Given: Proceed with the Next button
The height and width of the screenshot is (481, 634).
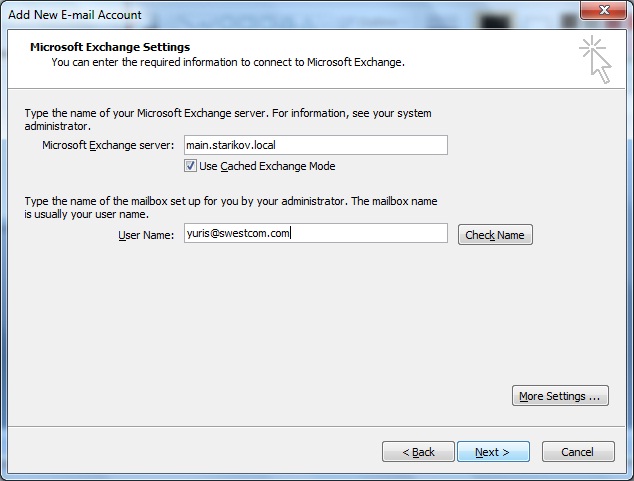Looking at the screenshot, I should click(x=493, y=452).
